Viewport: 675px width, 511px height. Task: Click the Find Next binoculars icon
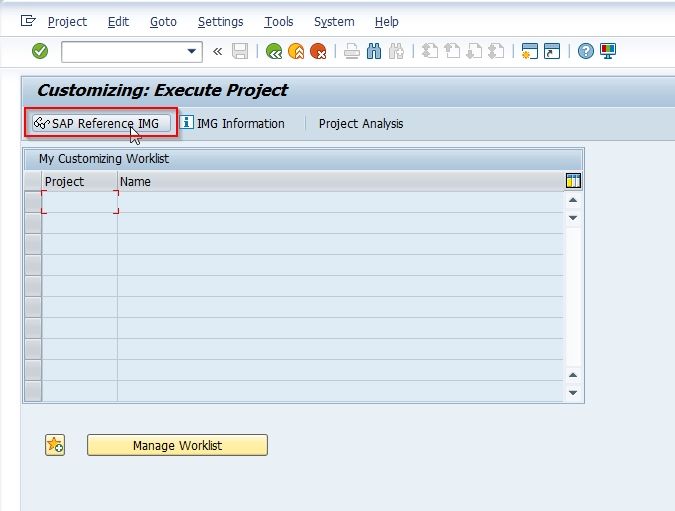click(396, 52)
